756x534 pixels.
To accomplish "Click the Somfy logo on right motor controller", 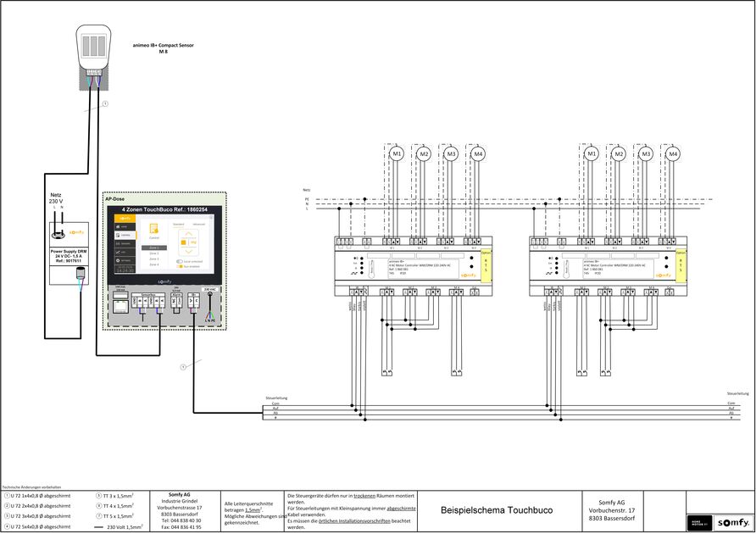I will click(664, 275).
